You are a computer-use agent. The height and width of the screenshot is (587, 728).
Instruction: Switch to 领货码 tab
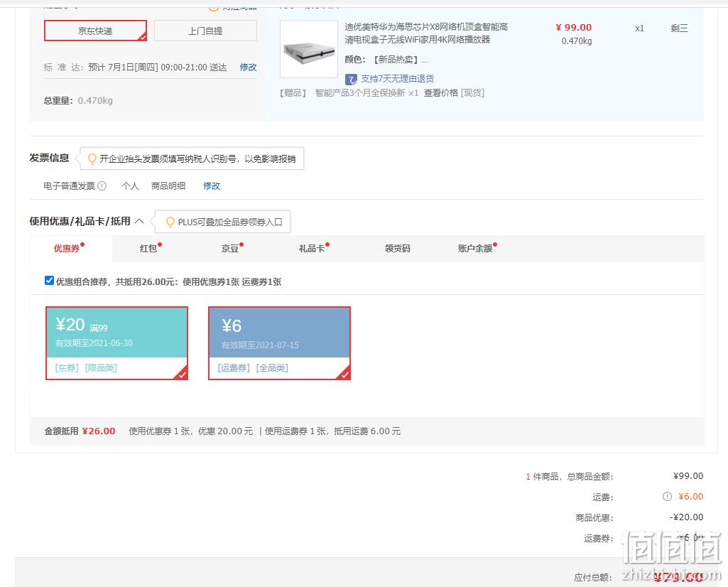[398, 249]
